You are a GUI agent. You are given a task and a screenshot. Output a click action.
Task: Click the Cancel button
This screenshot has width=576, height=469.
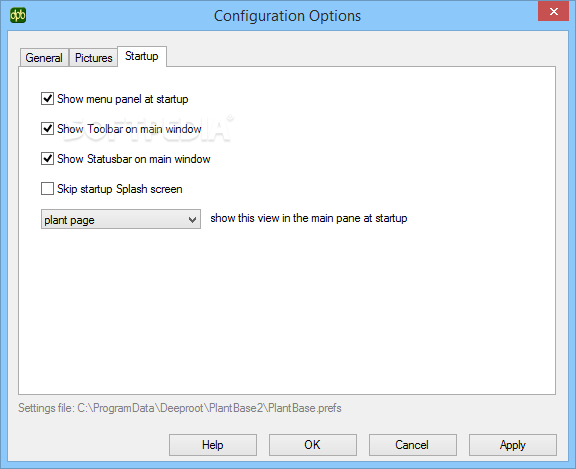(413, 445)
